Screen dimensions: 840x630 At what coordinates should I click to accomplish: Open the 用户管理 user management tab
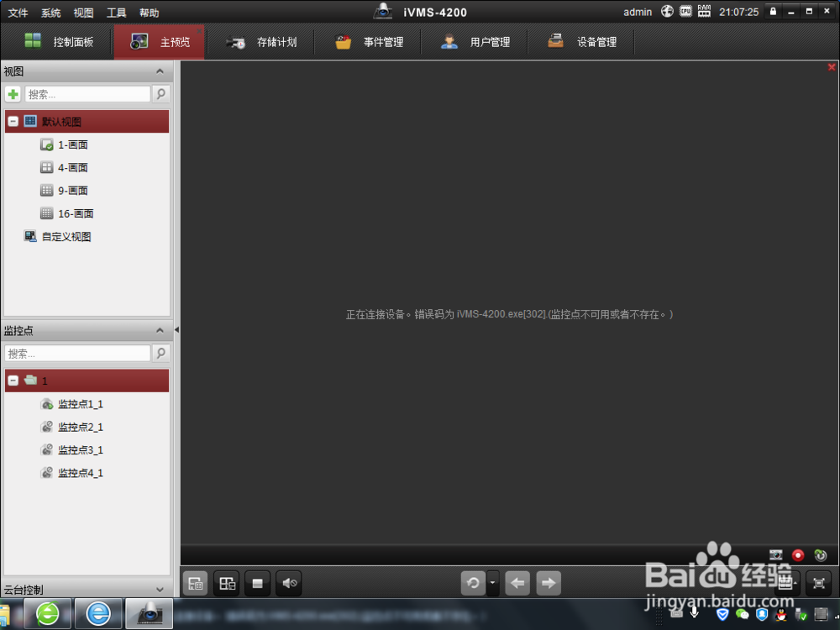pyautogui.click(x=475, y=42)
